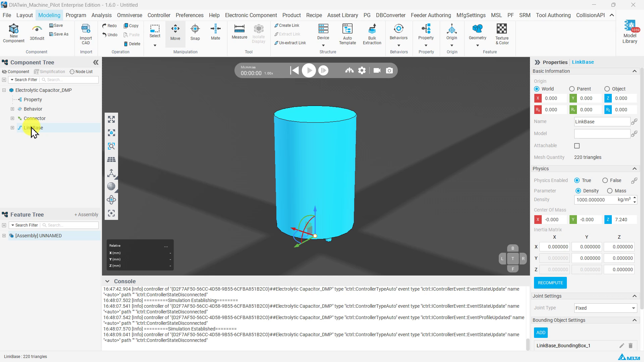Open the Analysis menu tab
The image size is (644, 362).
[101, 15]
